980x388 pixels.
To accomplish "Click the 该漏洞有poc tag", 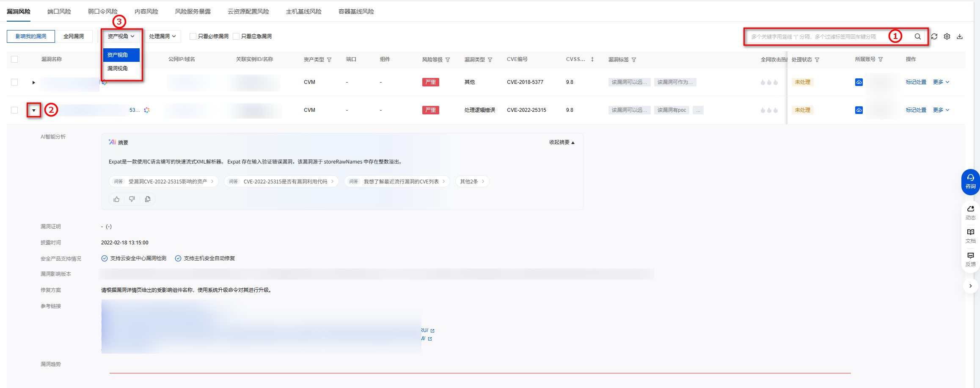I will click(672, 110).
